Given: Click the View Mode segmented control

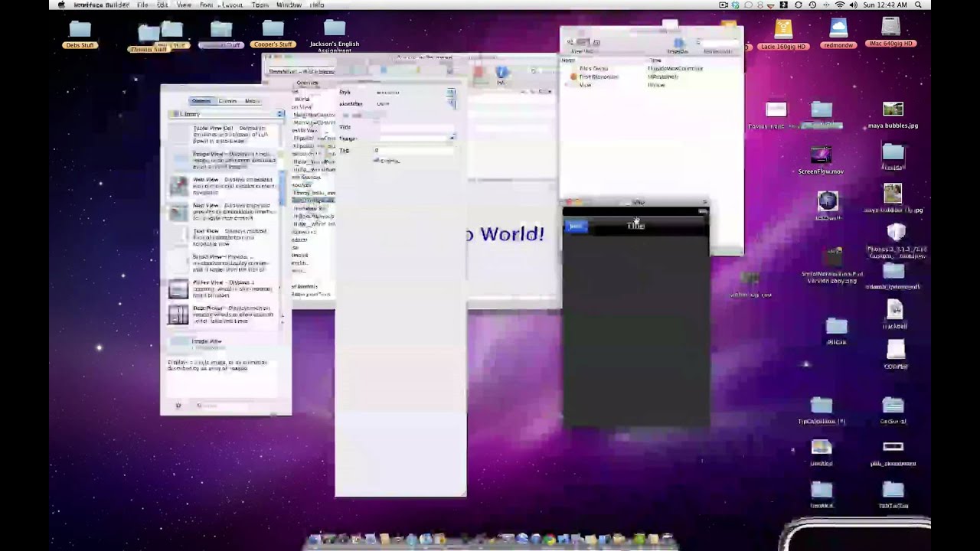Looking at the screenshot, I should tap(584, 43).
